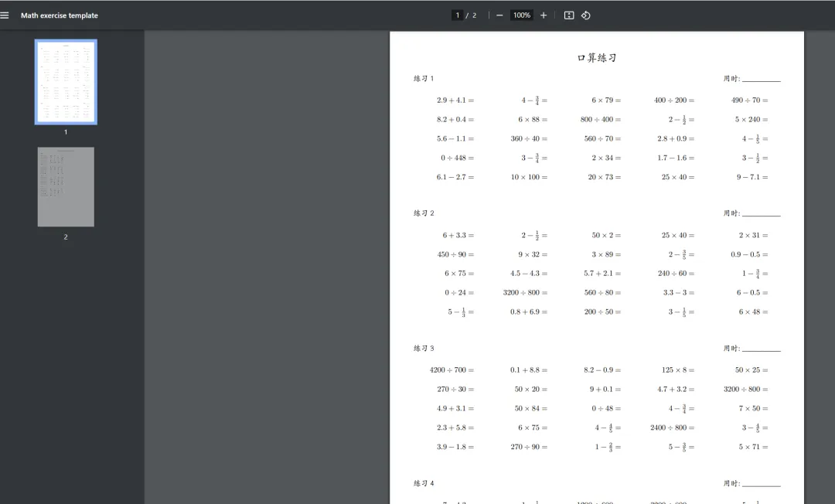
Task: Click the problem 3 × 89 =
Action: (x=606, y=254)
